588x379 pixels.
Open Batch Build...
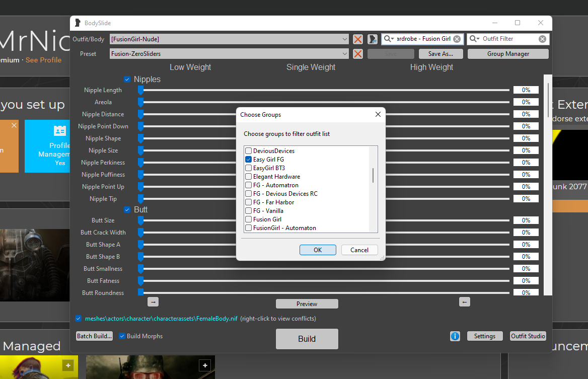(x=95, y=336)
